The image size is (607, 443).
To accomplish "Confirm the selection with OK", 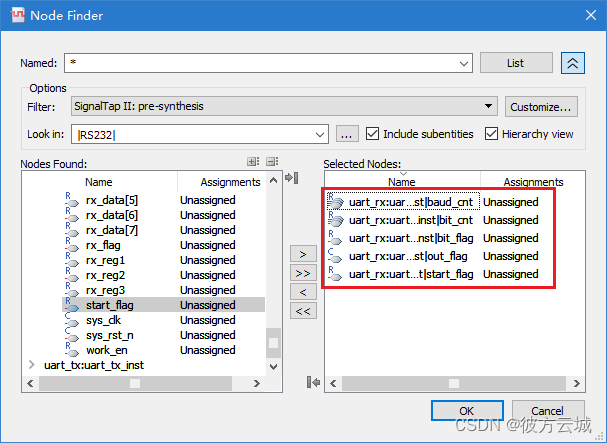I will pos(467,410).
